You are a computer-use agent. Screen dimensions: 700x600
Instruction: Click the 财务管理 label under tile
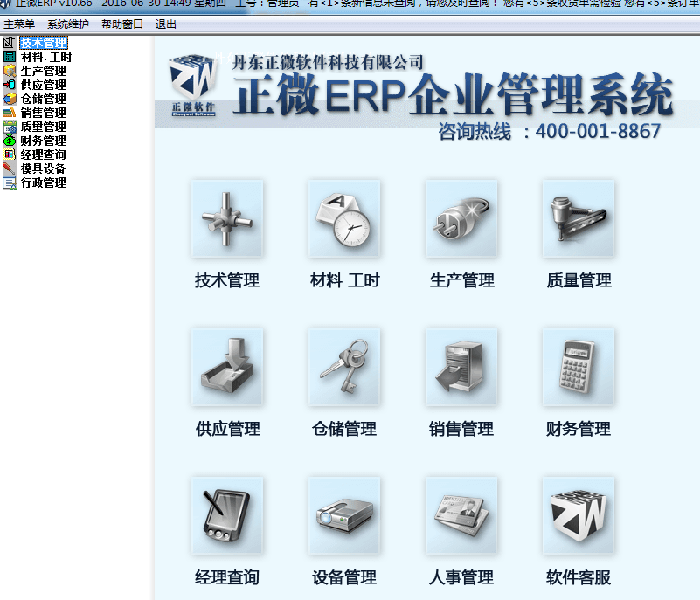pos(579,429)
